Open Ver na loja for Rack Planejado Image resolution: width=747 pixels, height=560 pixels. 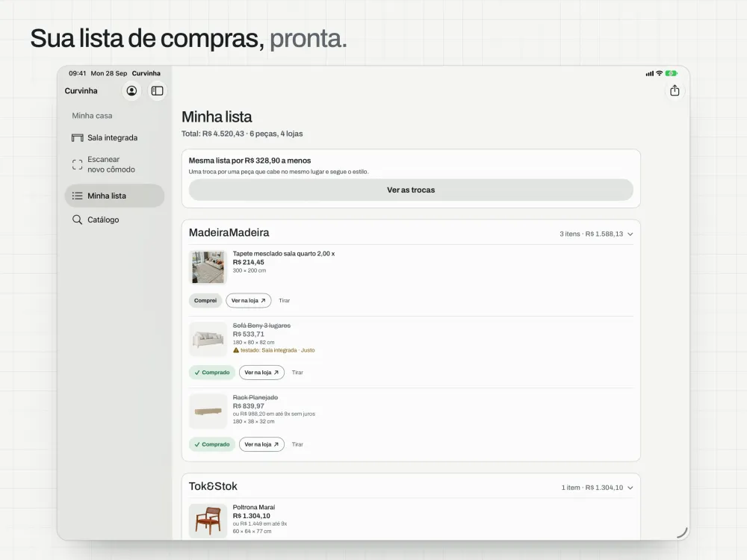261,444
